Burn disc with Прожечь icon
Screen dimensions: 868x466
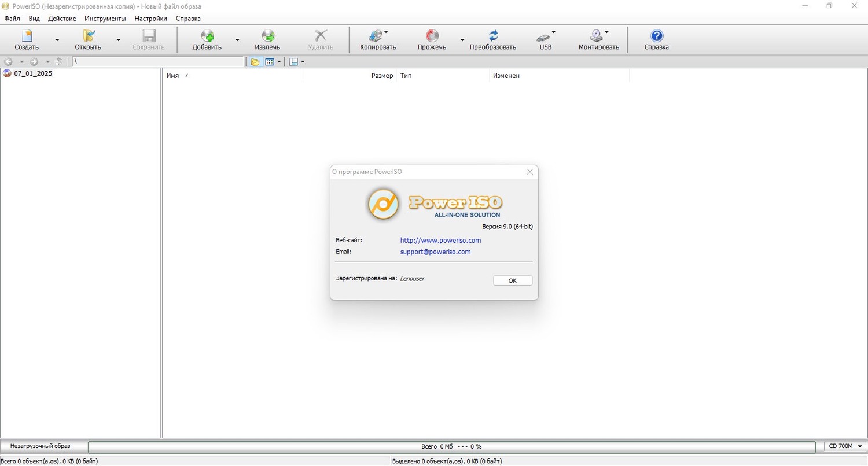point(432,40)
